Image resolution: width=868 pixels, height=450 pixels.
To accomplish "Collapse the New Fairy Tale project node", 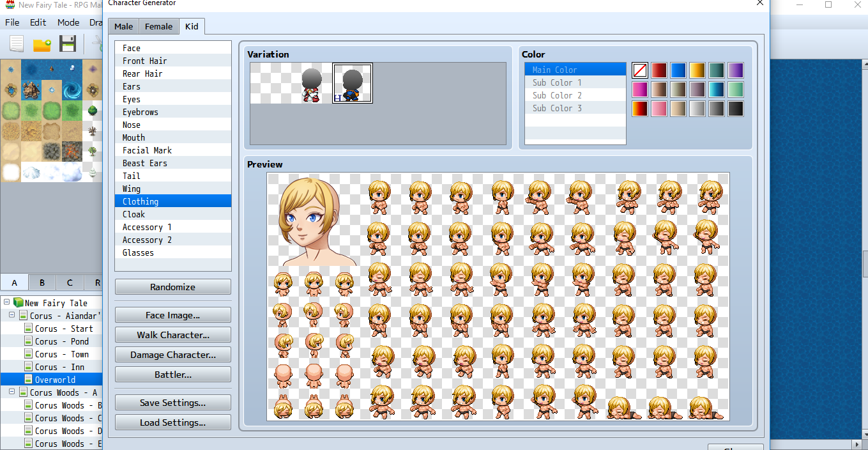I will point(6,302).
